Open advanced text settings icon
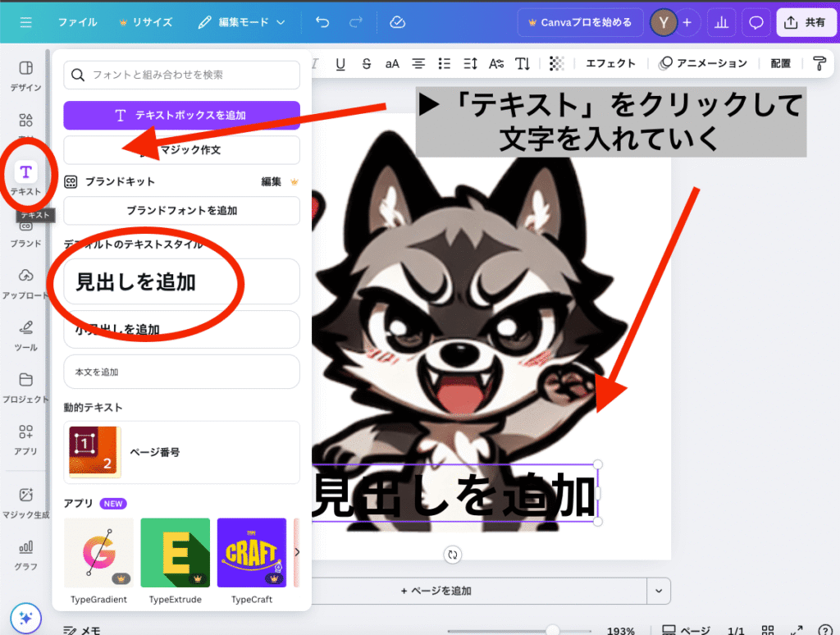Image resolution: width=840 pixels, height=635 pixels. point(496,64)
